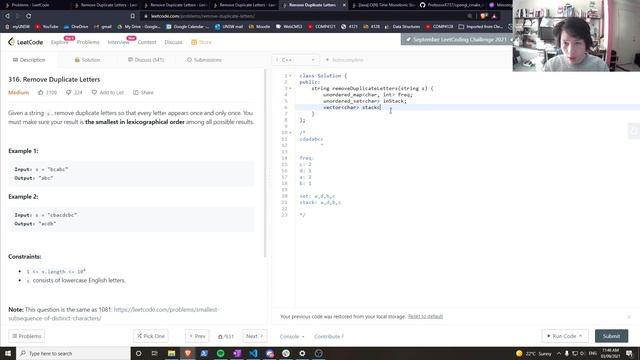Collapse code fold at line 3
Image resolution: width=640 pixels, height=360 pixels.
click(x=290, y=89)
